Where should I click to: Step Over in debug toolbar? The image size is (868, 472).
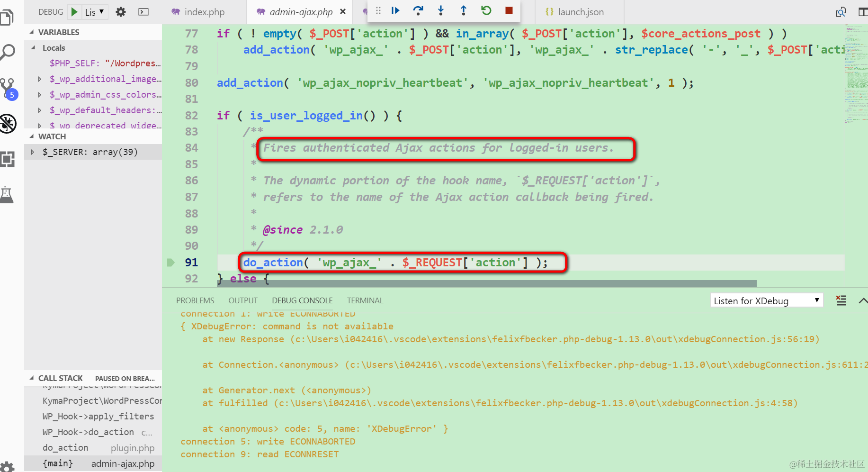418,10
